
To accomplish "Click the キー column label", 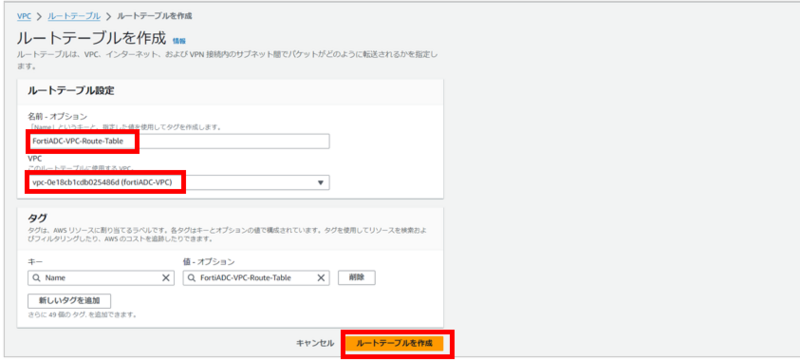I will point(35,262).
